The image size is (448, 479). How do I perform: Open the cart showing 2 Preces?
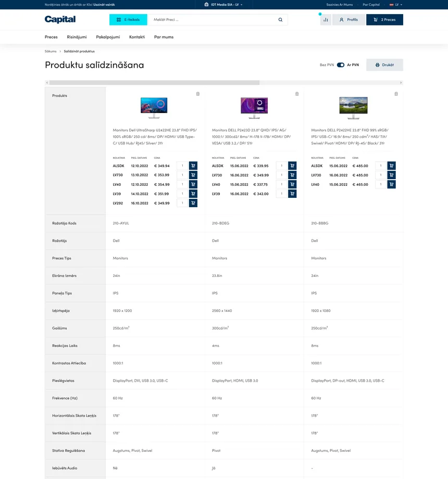point(384,20)
